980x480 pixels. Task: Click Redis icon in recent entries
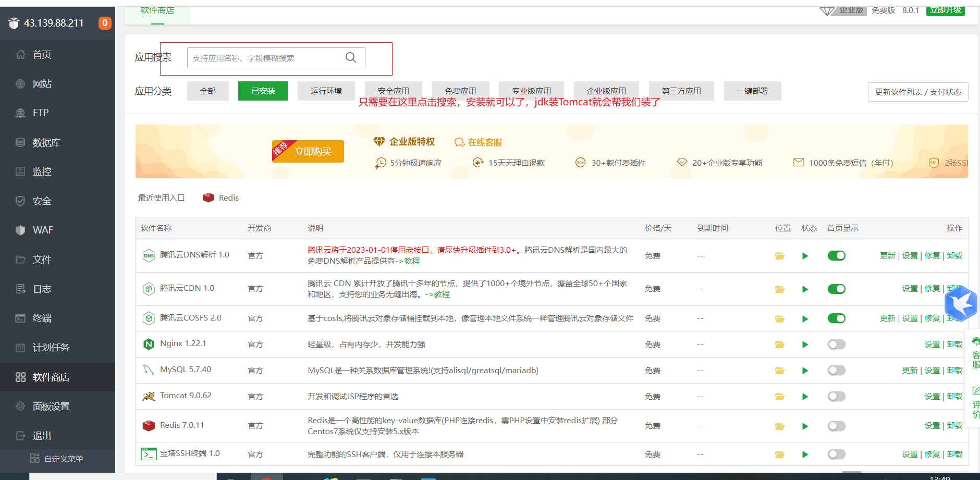[x=209, y=198]
